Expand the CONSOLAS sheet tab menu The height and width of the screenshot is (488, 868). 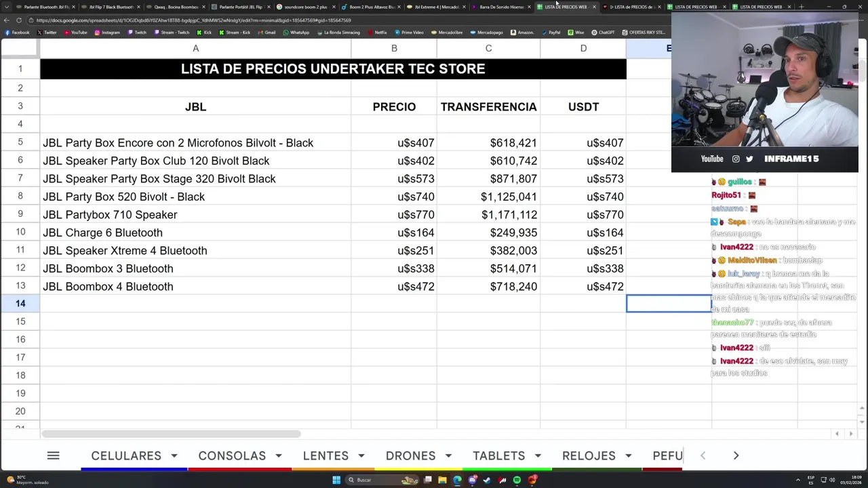click(279, 455)
